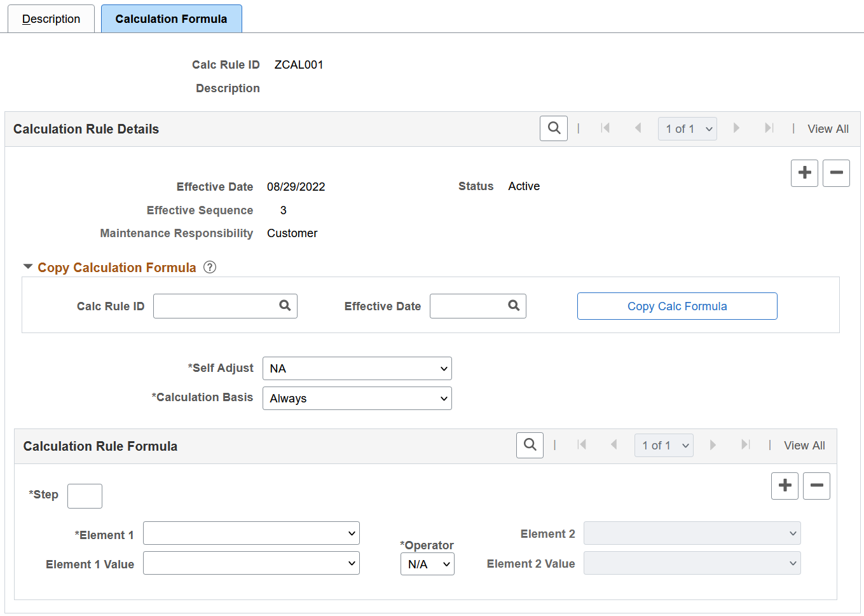Image resolution: width=864 pixels, height=616 pixels.
Task: Go to next row in Calculation Rule Formula
Action: pyautogui.click(x=713, y=445)
